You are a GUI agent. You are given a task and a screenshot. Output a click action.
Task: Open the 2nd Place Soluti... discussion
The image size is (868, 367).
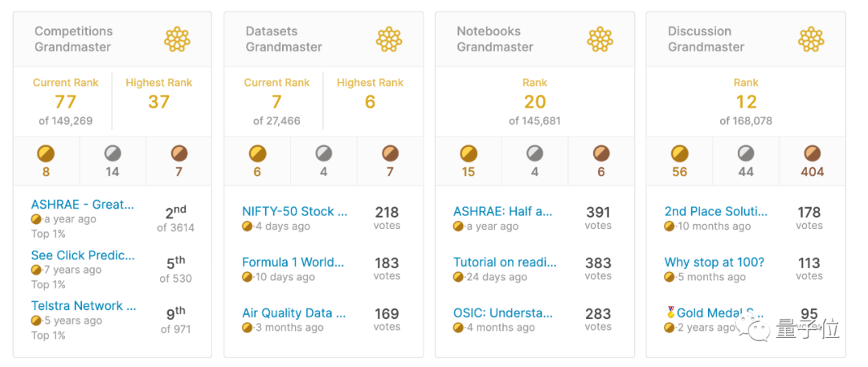pos(716,212)
